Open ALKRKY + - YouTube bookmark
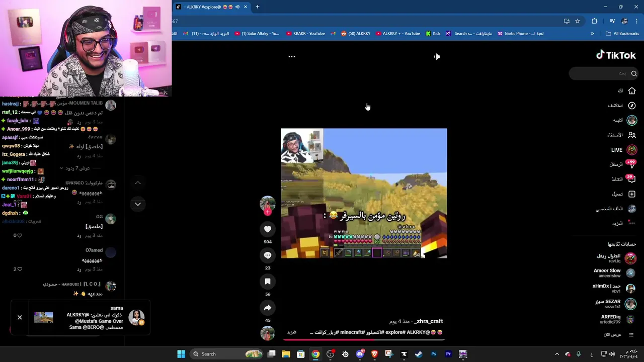This screenshot has height=362, width=644. (397, 34)
